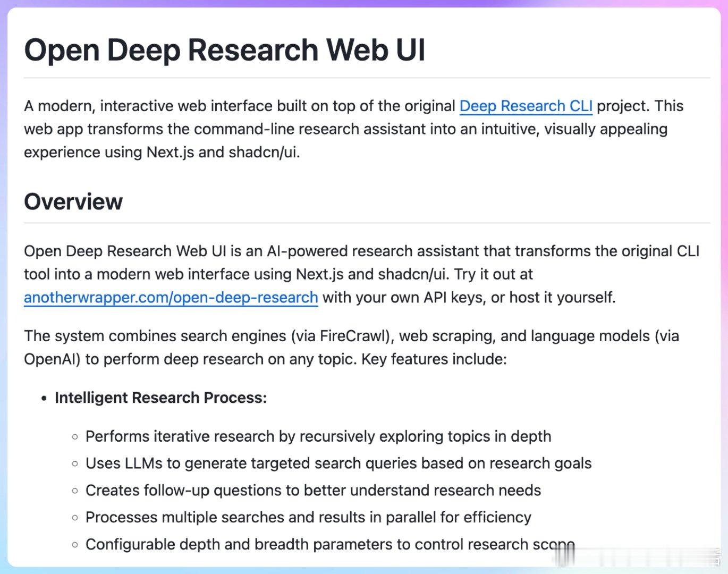This screenshot has height=574, width=728.
Task: Open the Deep Research CLI link
Action: [x=526, y=106]
